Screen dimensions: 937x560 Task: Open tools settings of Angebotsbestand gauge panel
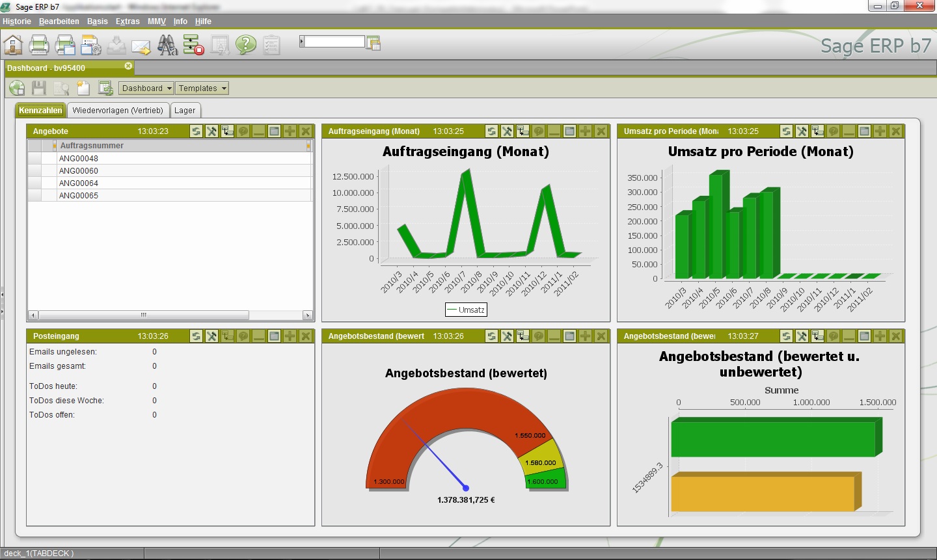(x=507, y=336)
